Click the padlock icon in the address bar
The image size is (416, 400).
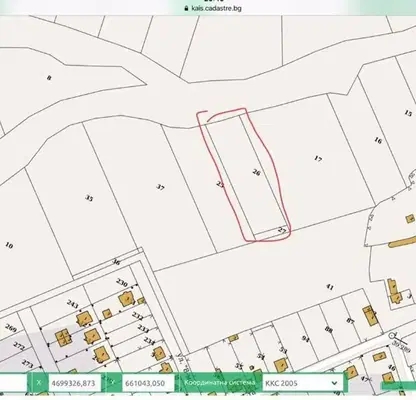click(x=187, y=8)
